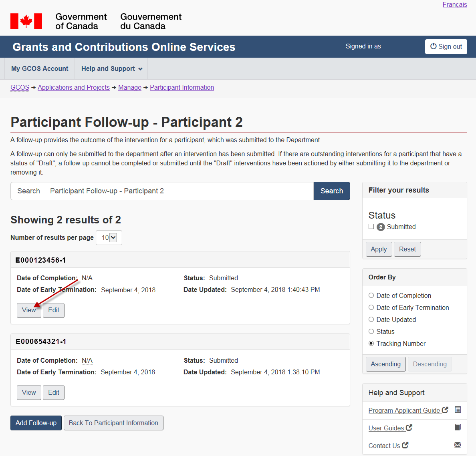Image resolution: width=476 pixels, height=456 pixels.
Task: Choose Tracking Number ordering radio button
Action: [371, 344]
